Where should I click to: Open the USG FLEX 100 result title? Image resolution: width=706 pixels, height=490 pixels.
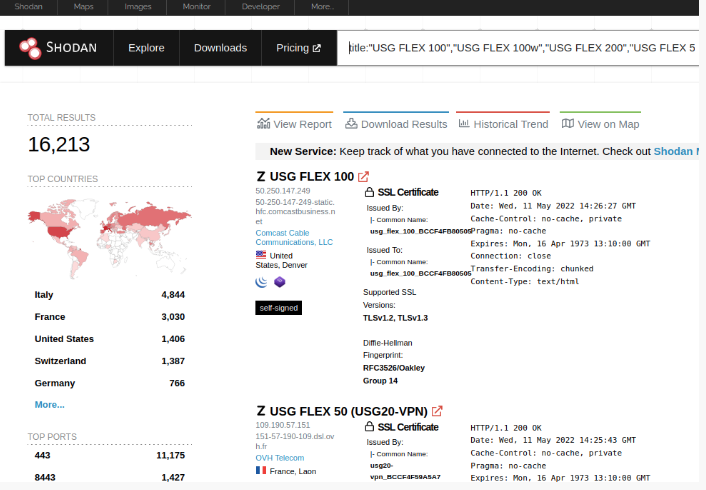(x=312, y=177)
